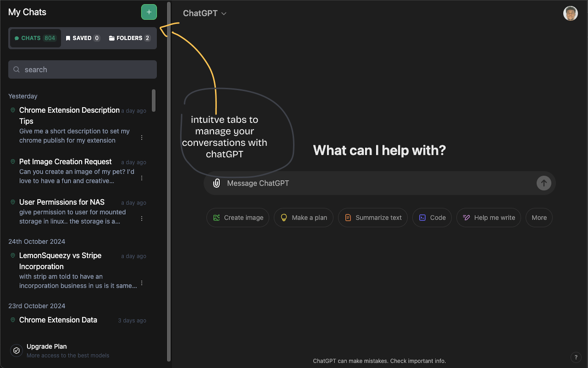Select the Help me write suggestion

(x=489, y=218)
